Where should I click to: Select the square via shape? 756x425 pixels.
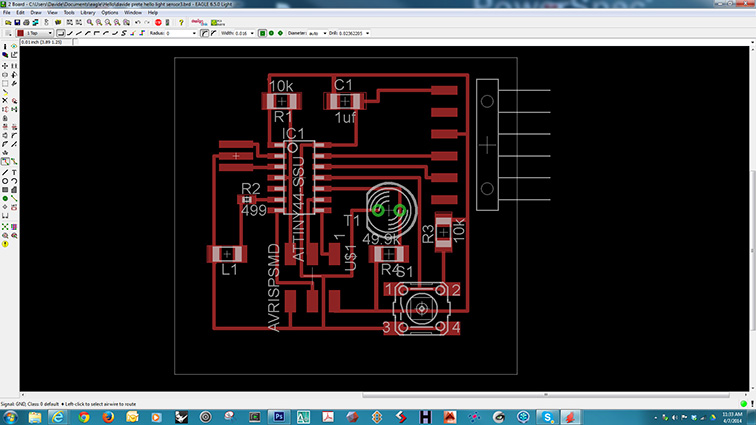262,33
